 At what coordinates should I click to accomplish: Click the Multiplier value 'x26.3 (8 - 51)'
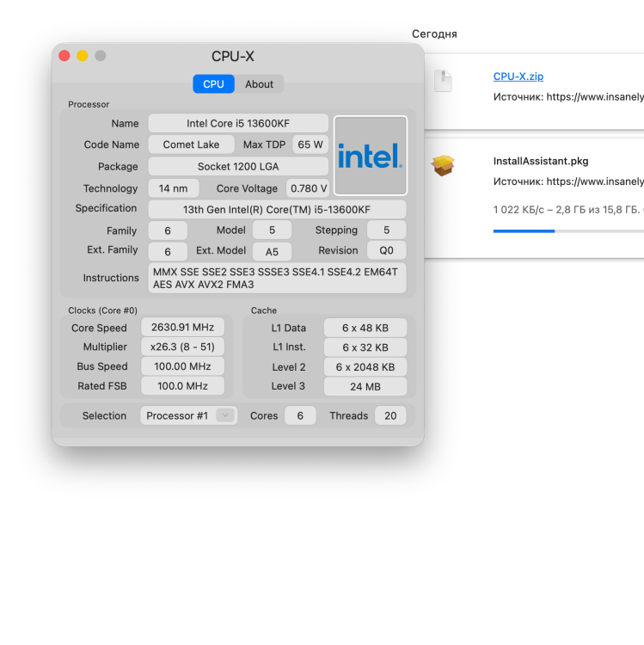[182, 347]
